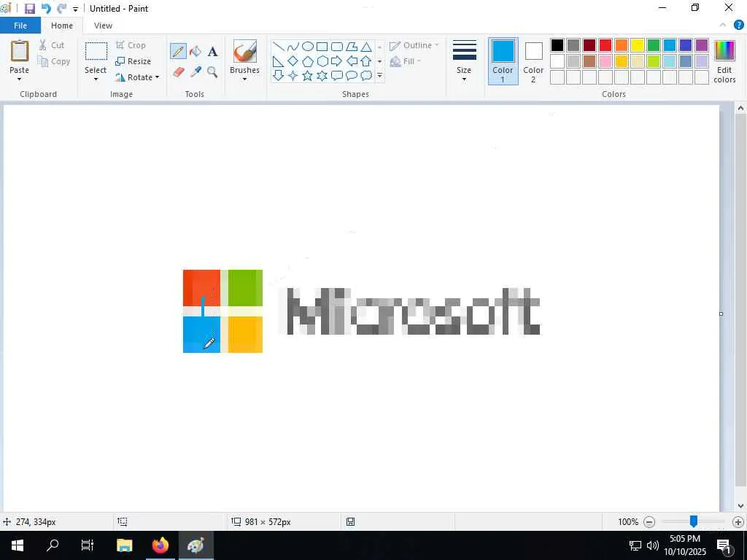Viewport: 747px width, 560px height.
Task: Select the Fill with color bucket tool
Action: 196,51
